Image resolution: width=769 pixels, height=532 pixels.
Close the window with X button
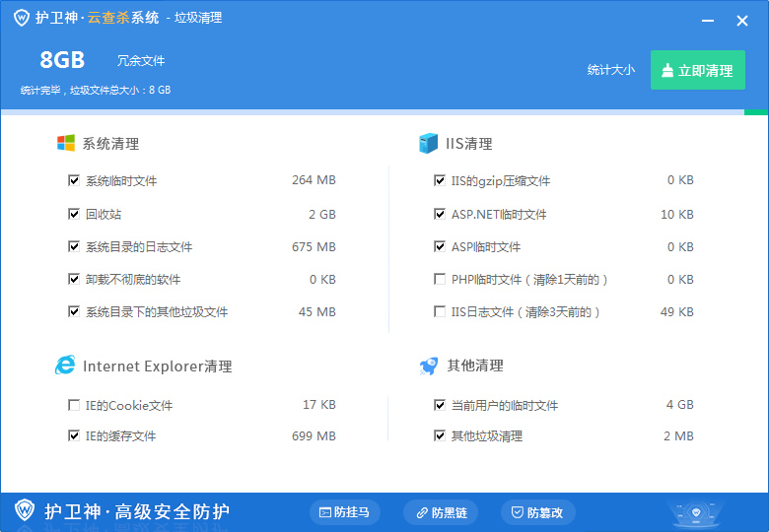(x=742, y=20)
